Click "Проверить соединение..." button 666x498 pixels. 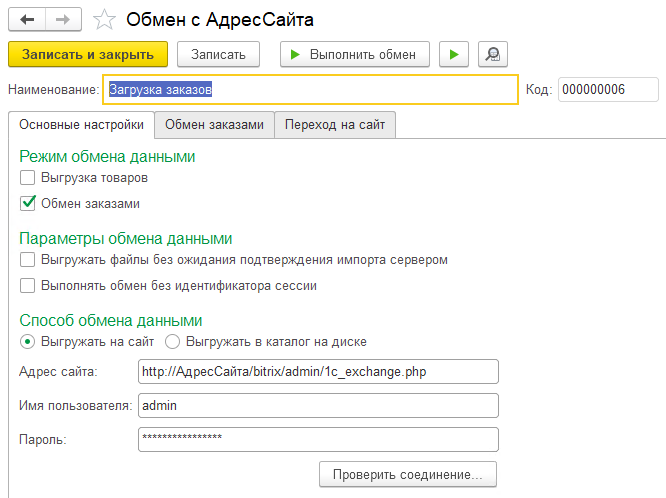click(408, 474)
